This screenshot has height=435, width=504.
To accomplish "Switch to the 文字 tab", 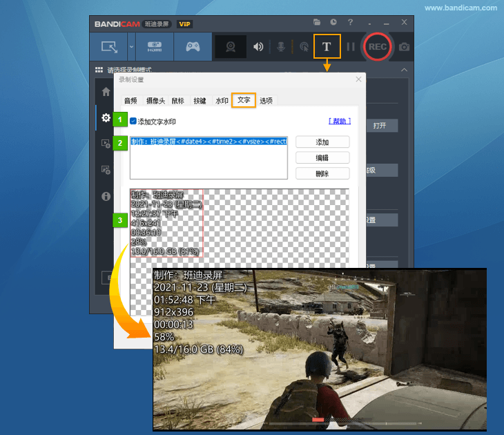I will [x=244, y=100].
